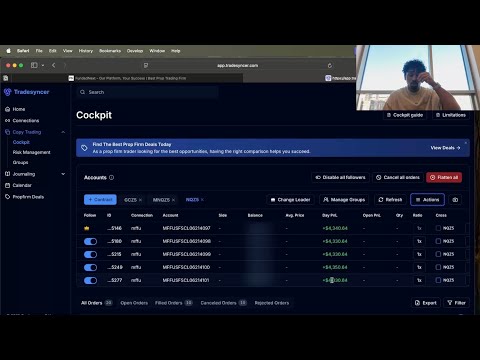Click Disable all followers
Screen dimensions: 480x360
[340, 177]
